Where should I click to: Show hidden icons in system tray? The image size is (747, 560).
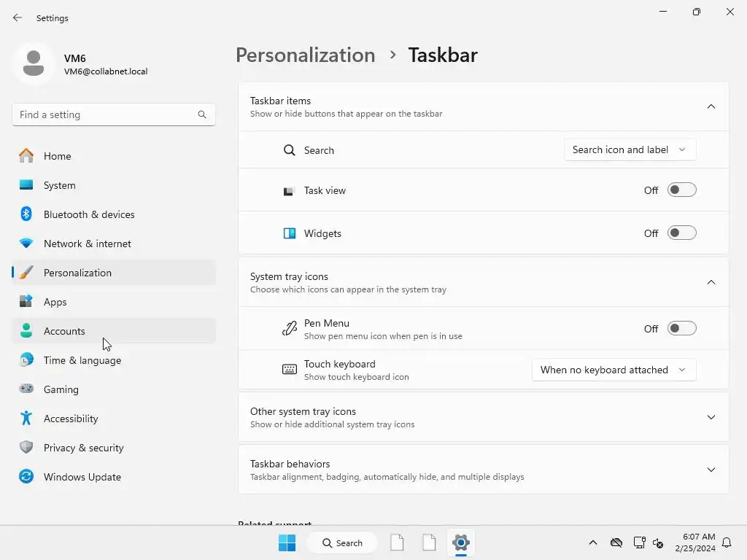click(592, 542)
